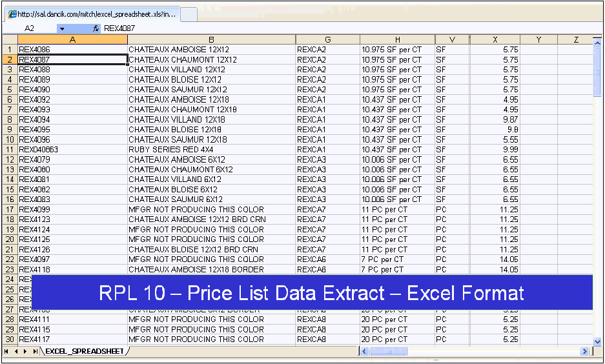This screenshot has width=605, height=364.
Task: Select row 11 header
Action: pyautogui.click(x=10, y=149)
